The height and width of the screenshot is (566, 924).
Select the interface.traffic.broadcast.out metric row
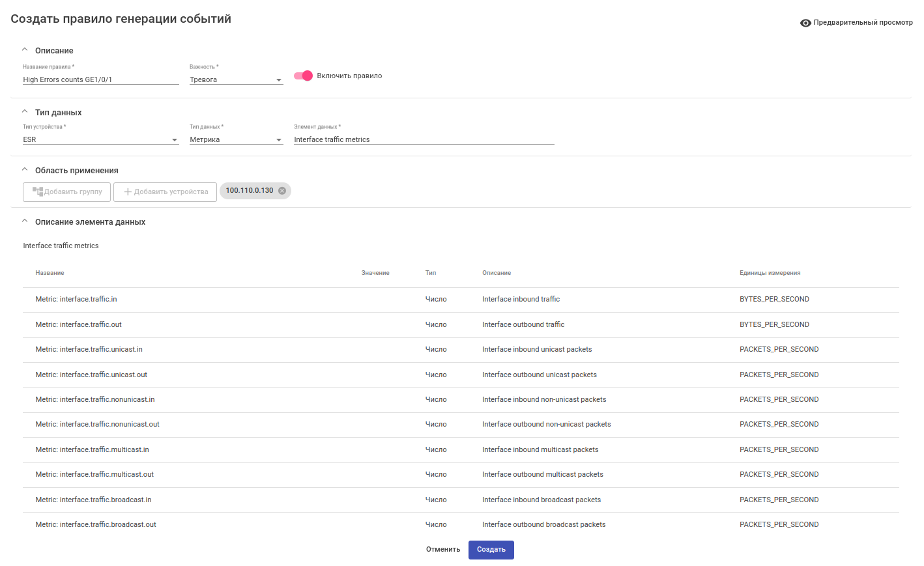(x=96, y=525)
